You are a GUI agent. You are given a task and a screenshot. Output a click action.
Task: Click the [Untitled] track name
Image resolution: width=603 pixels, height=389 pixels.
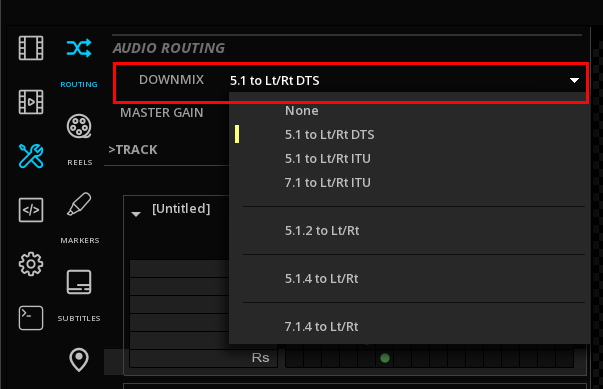(181, 209)
